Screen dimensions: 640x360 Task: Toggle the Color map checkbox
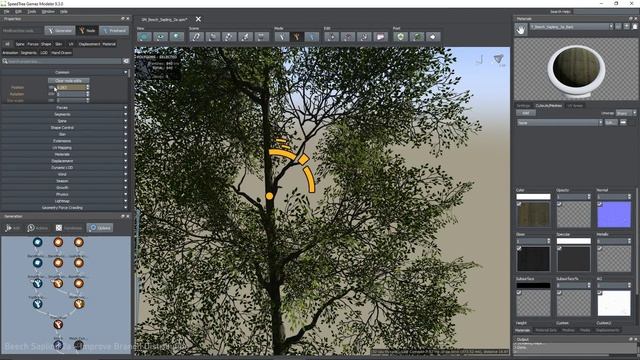pyautogui.click(x=519, y=204)
